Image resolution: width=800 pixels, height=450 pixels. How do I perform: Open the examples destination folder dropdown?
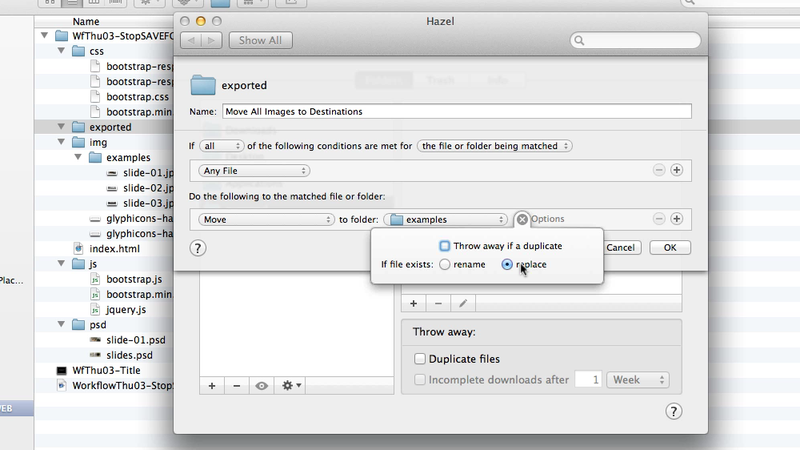447,219
